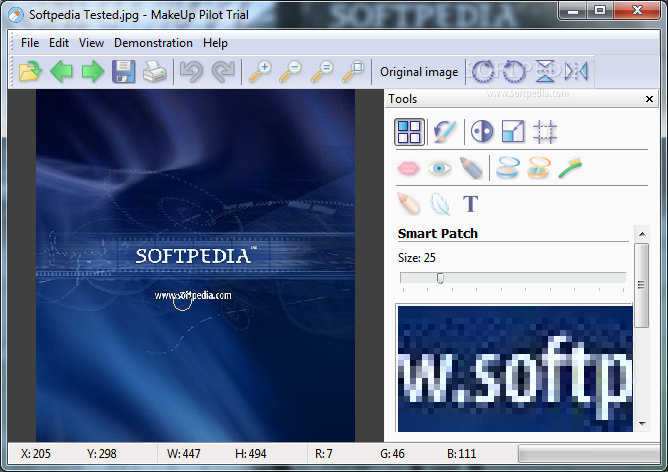Flip image horizontally
Image resolution: width=668 pixels, height=472 pixels.
pyautogui.click(x=576, y=71)
